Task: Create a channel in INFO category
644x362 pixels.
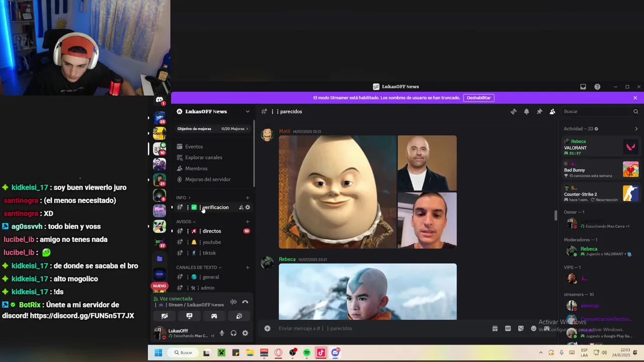Action: (247, 198)
